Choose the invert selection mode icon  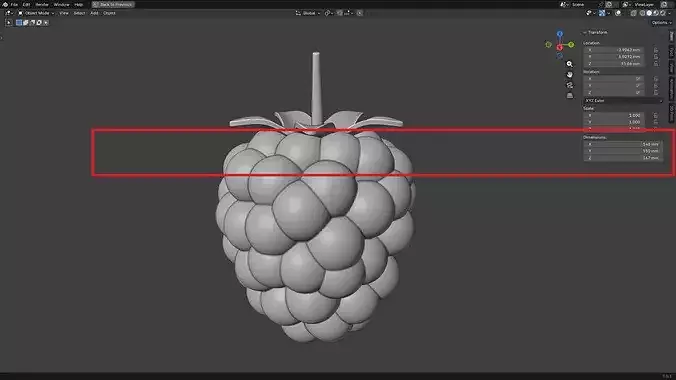(39, 22)
